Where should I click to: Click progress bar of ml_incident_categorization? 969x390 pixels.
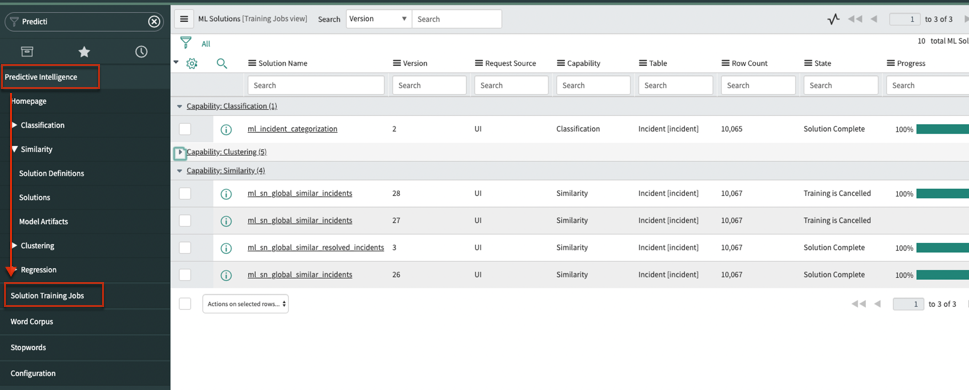tap(942, 129)
